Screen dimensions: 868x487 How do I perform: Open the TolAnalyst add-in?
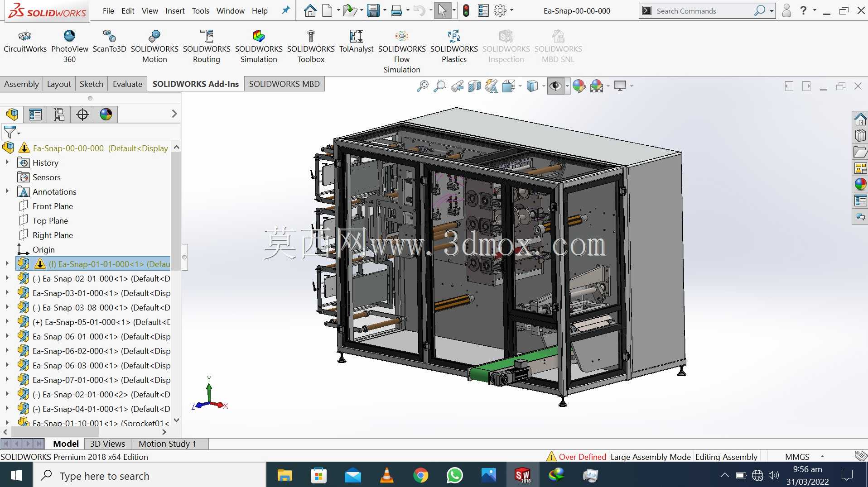pos(356,42)
